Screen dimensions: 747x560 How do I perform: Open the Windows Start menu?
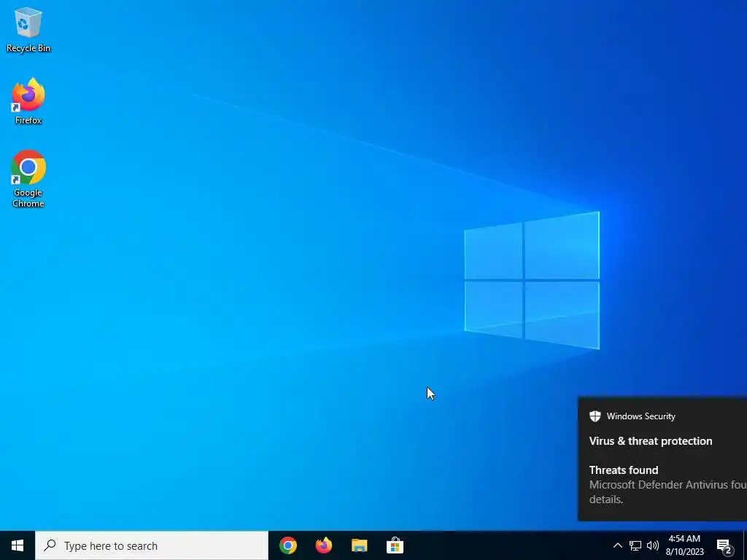pyautogui.click(x=18, y=545)
